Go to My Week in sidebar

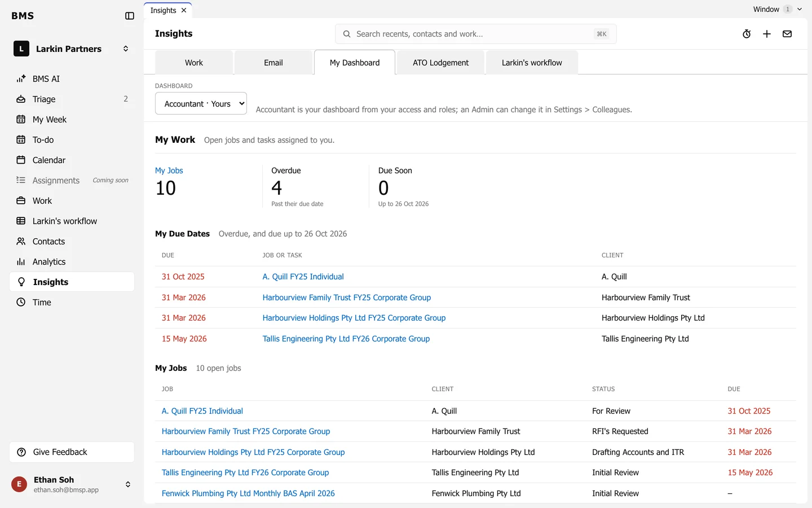(x=72, y=120)
